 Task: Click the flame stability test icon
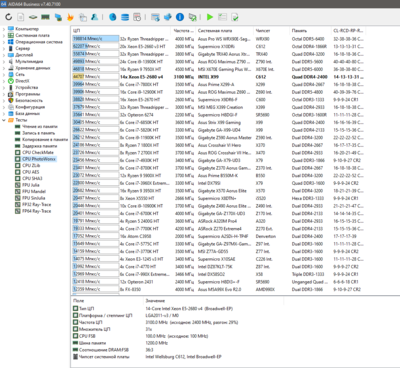(70, 17)
